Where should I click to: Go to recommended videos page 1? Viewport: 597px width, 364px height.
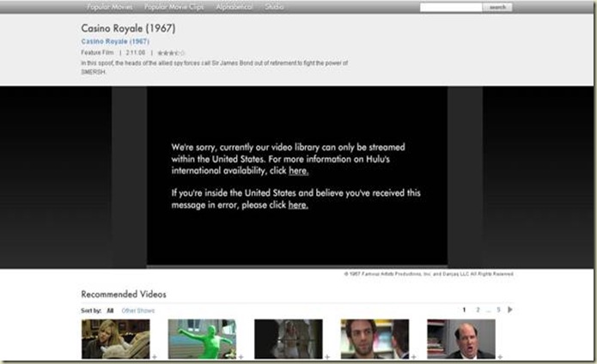(464, 310)
